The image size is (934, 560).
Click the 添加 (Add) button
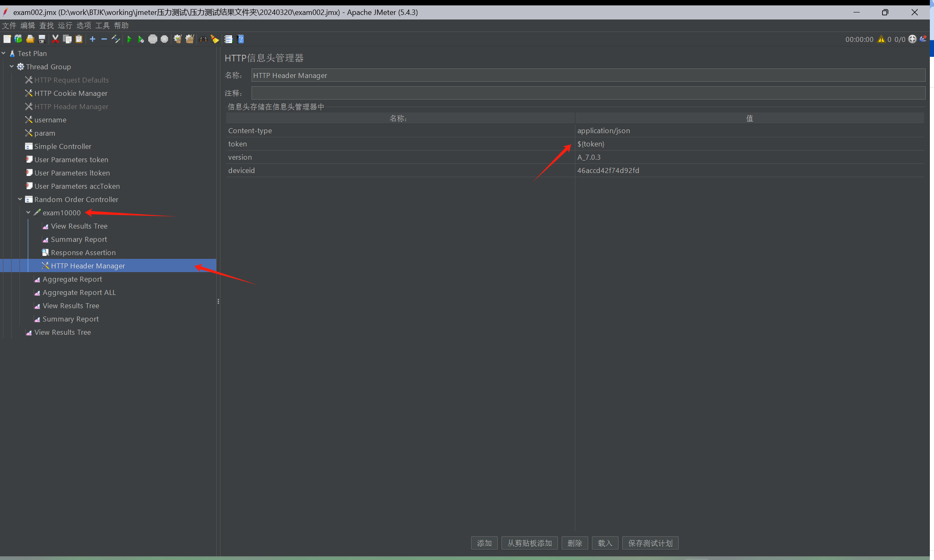coord(484,543)
